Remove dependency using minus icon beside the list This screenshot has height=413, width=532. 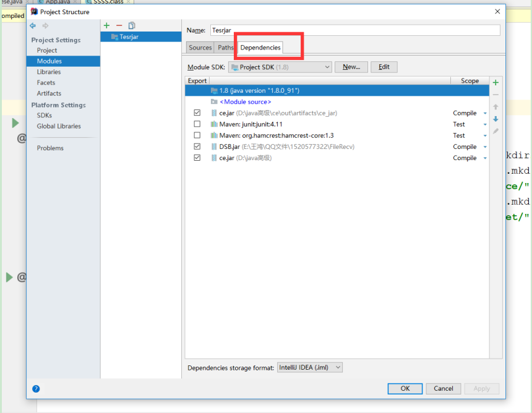click(496, 95)
